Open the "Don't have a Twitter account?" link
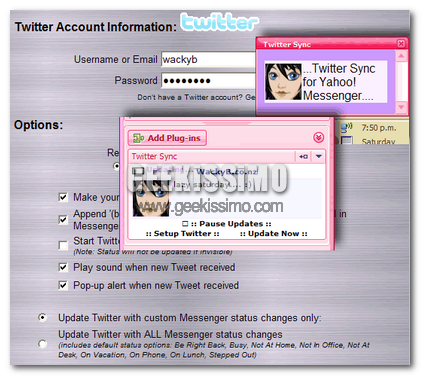This screenshot has height=376, width=421. pyautogui.click(x=196, y=97)
